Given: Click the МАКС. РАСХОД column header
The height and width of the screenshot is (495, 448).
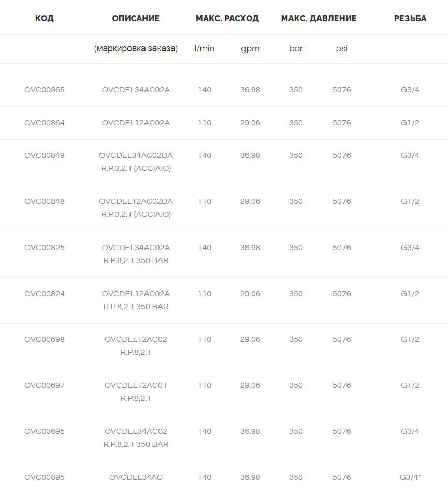Looking at the screenshot, I should pos(227,18).
